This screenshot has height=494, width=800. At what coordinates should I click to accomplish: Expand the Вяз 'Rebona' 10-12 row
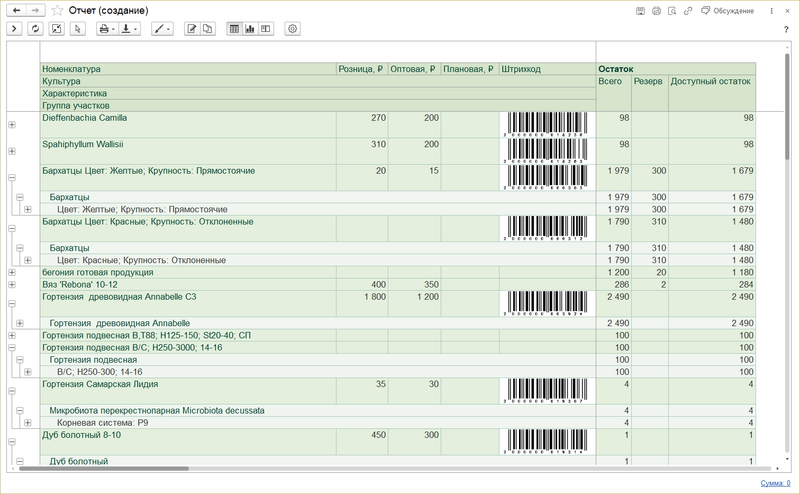click(x=12, y=285)
